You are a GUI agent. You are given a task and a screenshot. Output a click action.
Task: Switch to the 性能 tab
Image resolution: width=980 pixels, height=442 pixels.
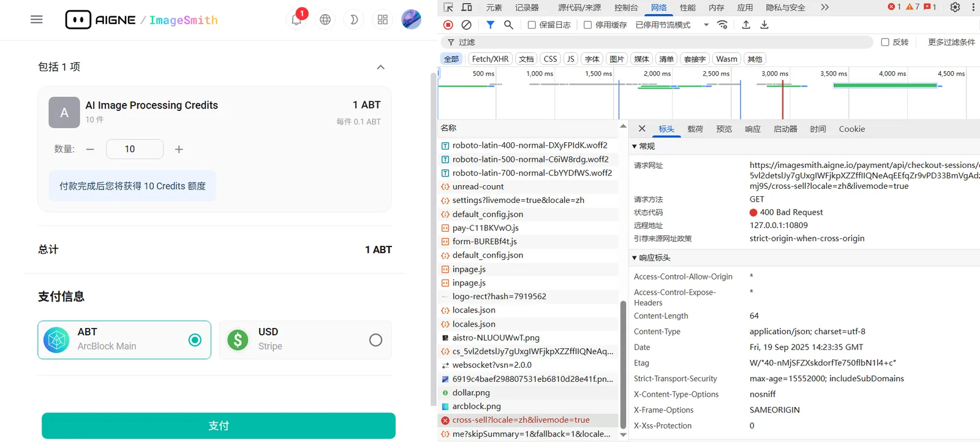(688, 7)
